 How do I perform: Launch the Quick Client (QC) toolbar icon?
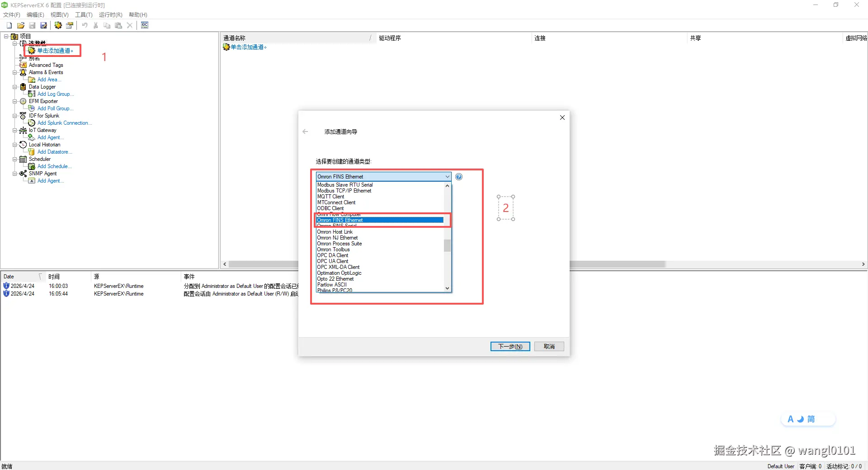tap(145, 25)
